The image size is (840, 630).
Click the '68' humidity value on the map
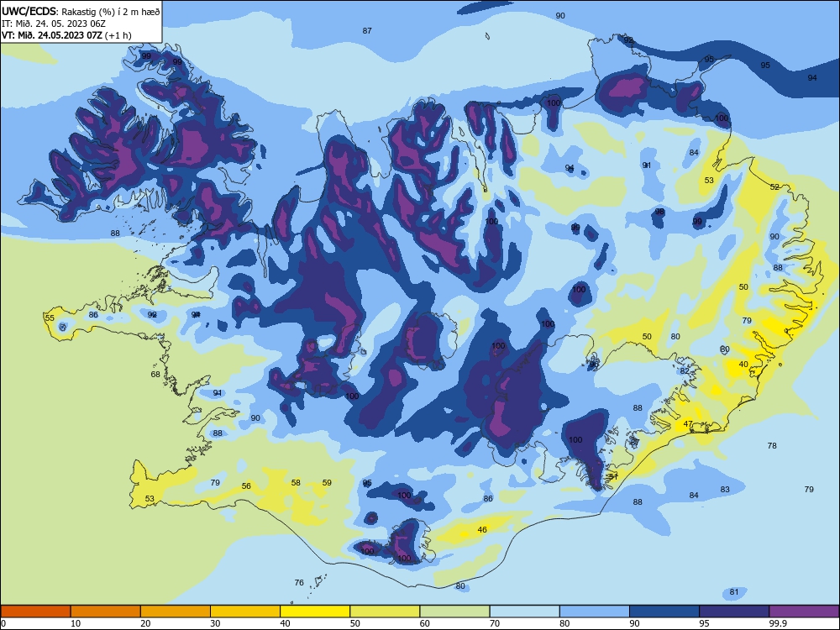pos(155,374)
